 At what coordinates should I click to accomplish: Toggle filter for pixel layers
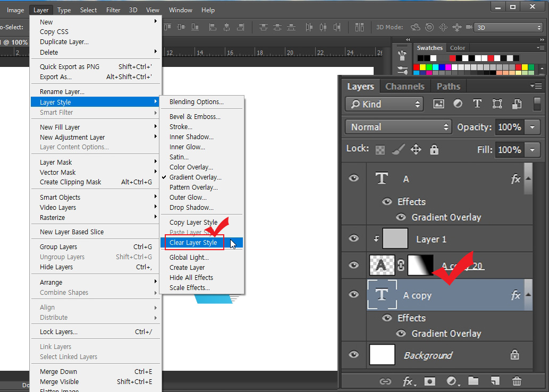pos(438,104)
